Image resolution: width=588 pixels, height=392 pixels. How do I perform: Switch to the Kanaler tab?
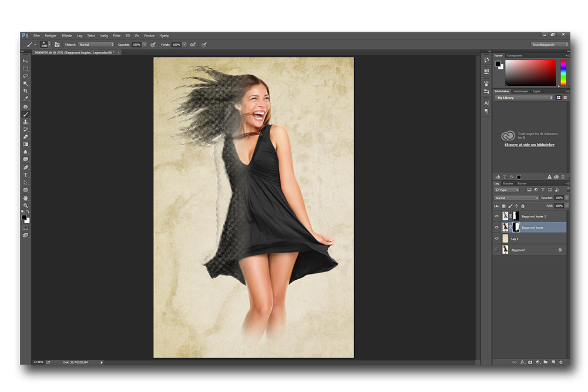click(x=508, y=183)
